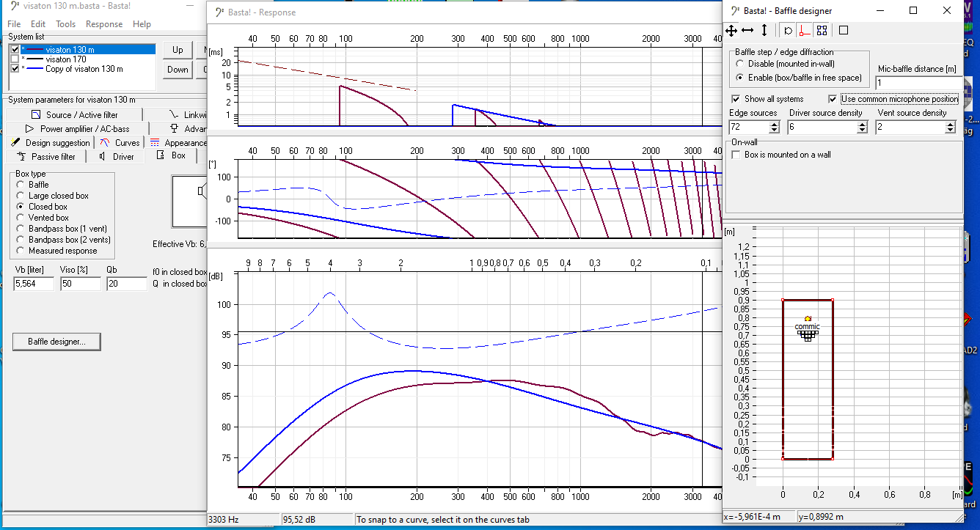This screenshot has width=980, height=530.
Task: Click the Vb [liter] input field
Action: [34, 284]
